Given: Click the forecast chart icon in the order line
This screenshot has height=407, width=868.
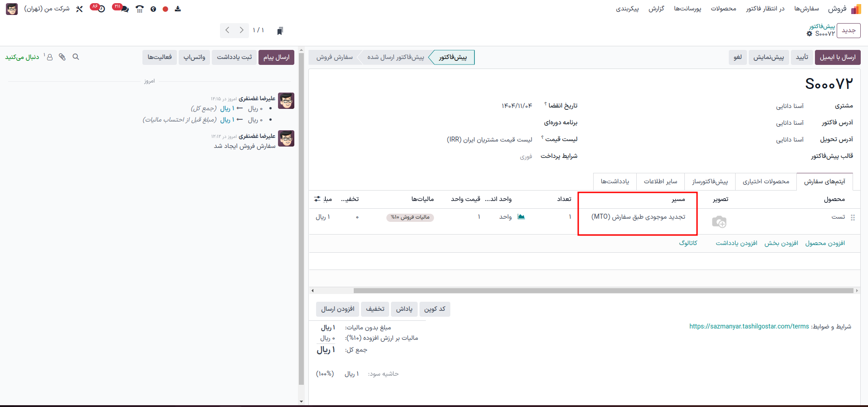Looking at the screenshot, I should pos(521,217).
